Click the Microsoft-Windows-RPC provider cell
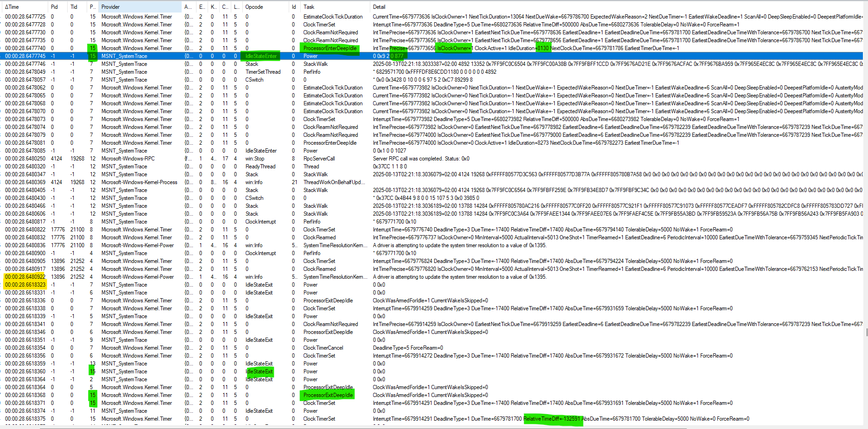 point(128,159)
